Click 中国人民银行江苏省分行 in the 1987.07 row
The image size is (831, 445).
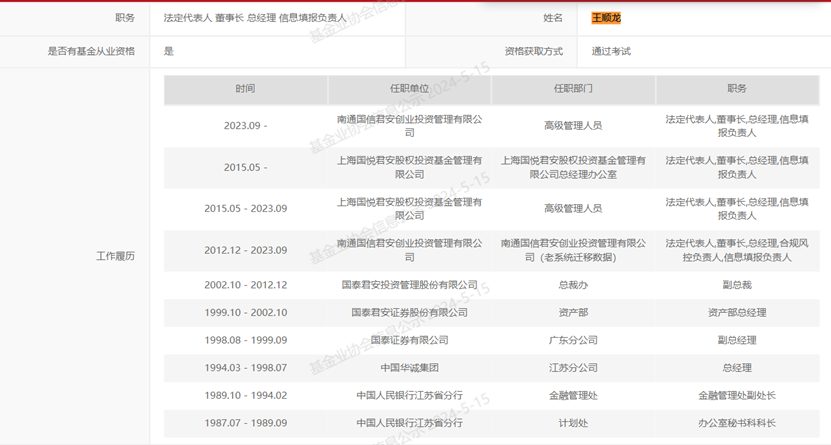pos(409,423)
